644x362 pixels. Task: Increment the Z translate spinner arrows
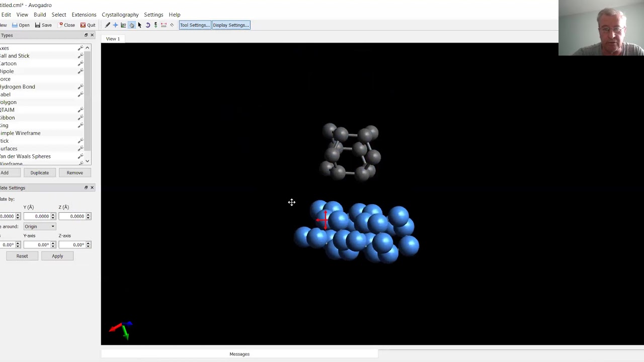pyautogui.click(x=88, y=216)
